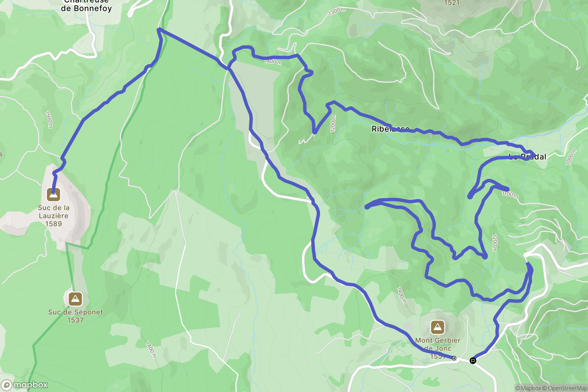Click the route start point marker
The width and height of the screenshot is (588, 392).
454,358
